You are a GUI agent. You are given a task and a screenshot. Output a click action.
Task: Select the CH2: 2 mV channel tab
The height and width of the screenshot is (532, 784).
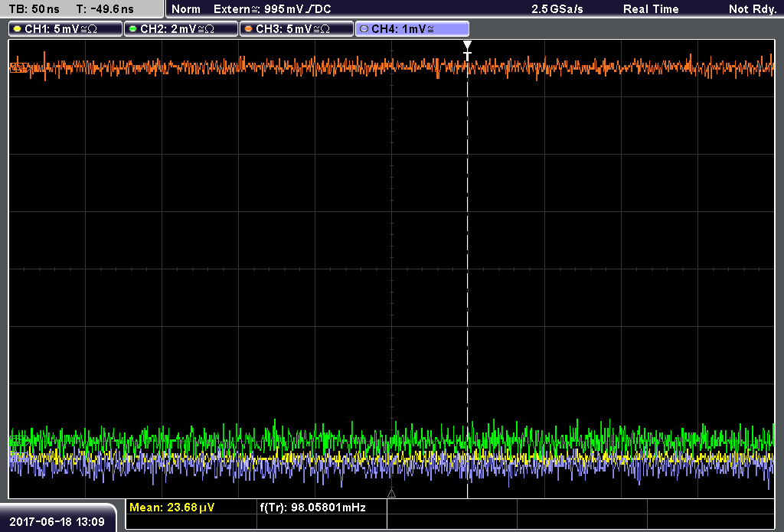click(x=181, y=29)
